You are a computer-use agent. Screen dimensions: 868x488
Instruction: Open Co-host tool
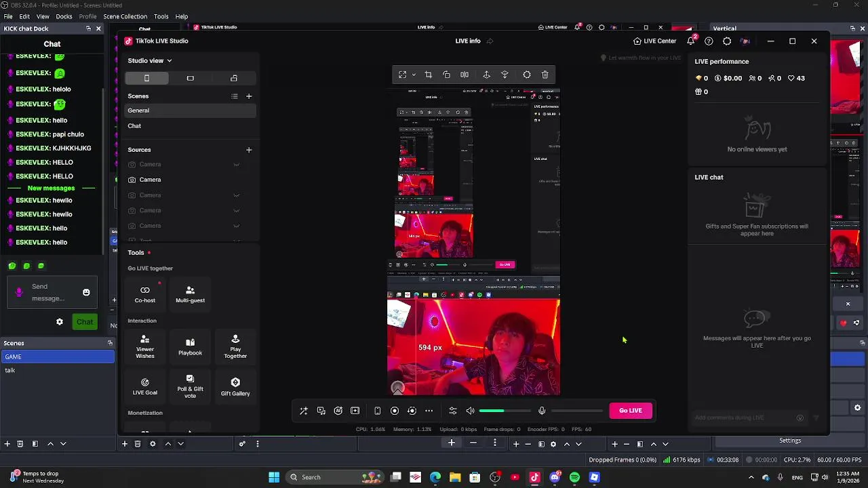145,294
